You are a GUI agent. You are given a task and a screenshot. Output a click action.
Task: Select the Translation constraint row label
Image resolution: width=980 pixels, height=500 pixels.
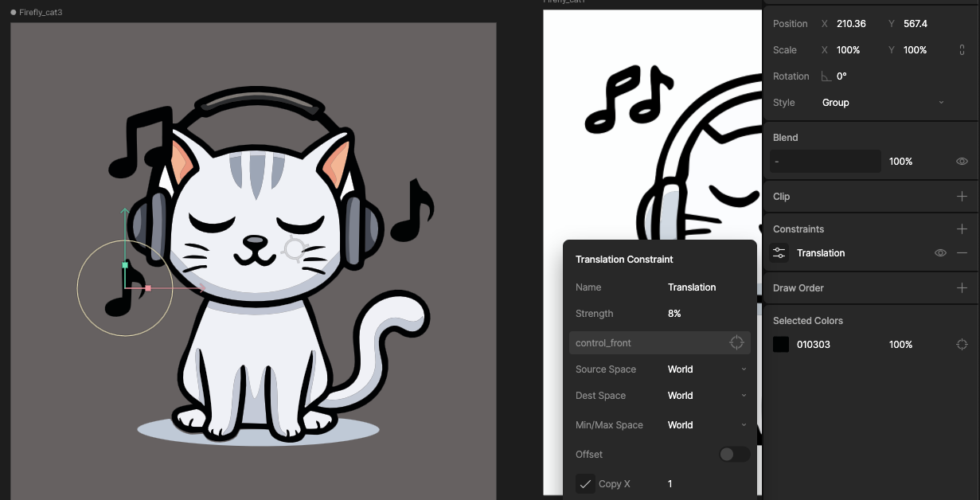[821, 253]
